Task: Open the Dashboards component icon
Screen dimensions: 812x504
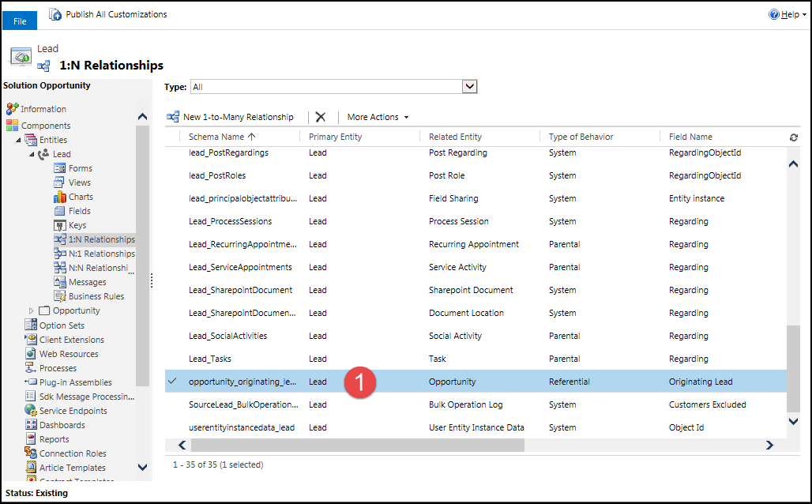Action: pos(28,424)
